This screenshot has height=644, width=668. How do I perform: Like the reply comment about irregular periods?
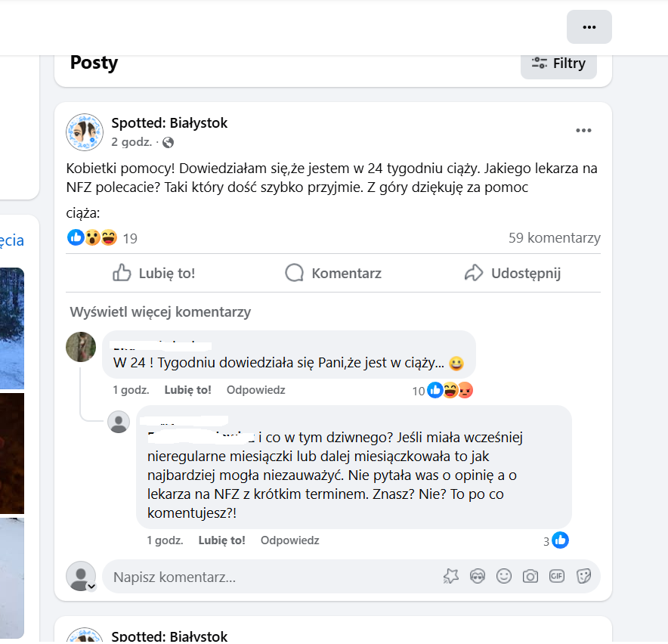[221, 540]
